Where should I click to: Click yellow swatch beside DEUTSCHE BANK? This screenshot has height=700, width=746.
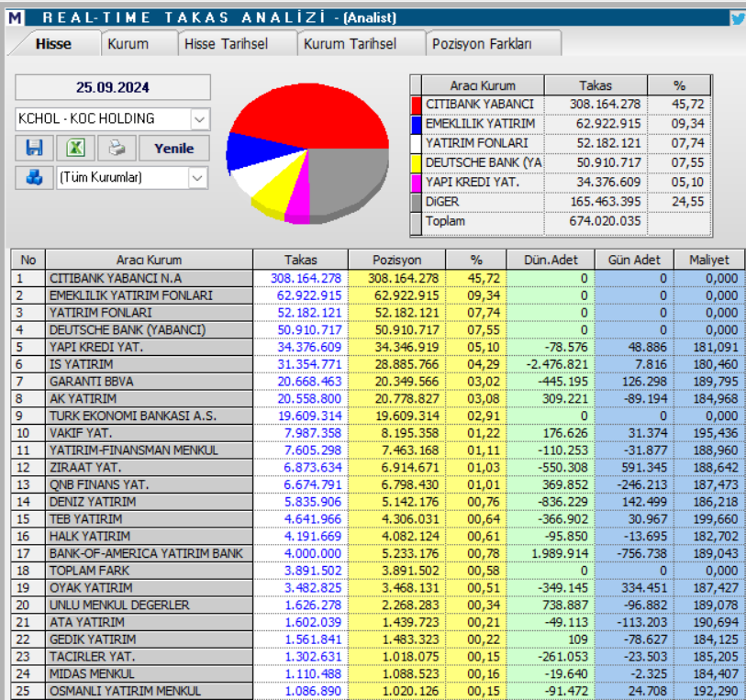(x=416, y=163)
